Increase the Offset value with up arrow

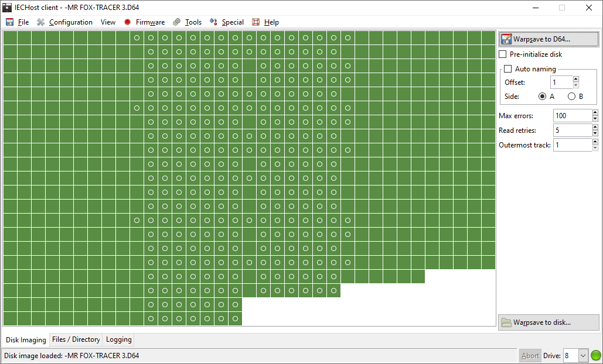point(575,79)
